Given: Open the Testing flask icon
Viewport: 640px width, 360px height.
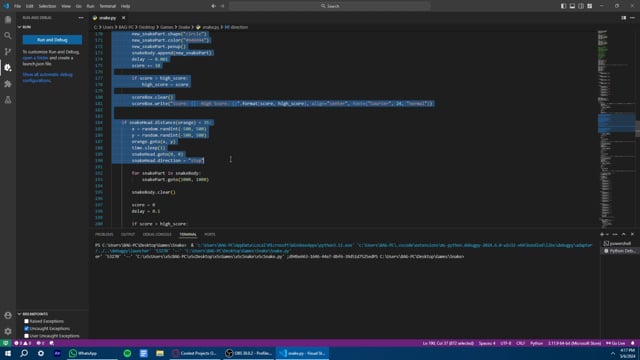Looking at the screenshot, I should [8, 100].
